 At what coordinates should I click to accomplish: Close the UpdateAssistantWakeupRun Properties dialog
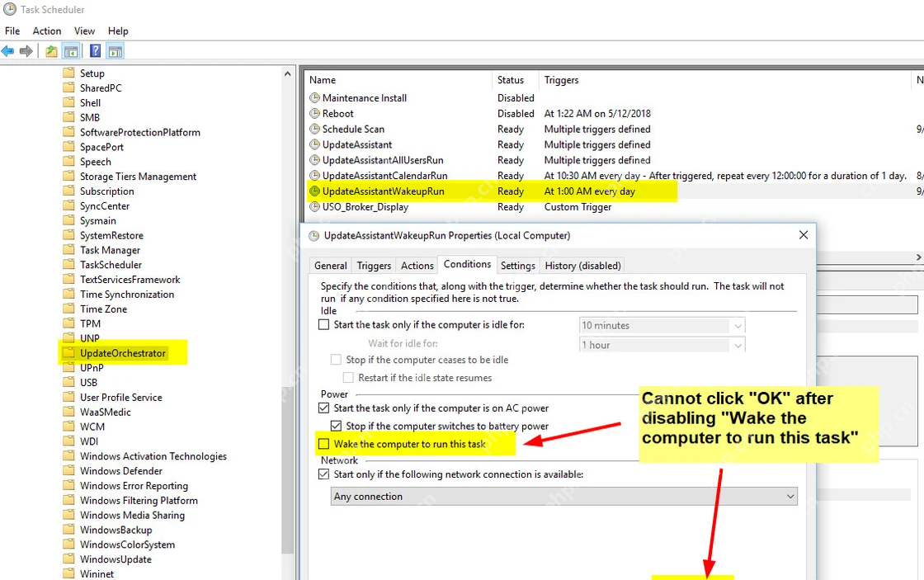804,234
